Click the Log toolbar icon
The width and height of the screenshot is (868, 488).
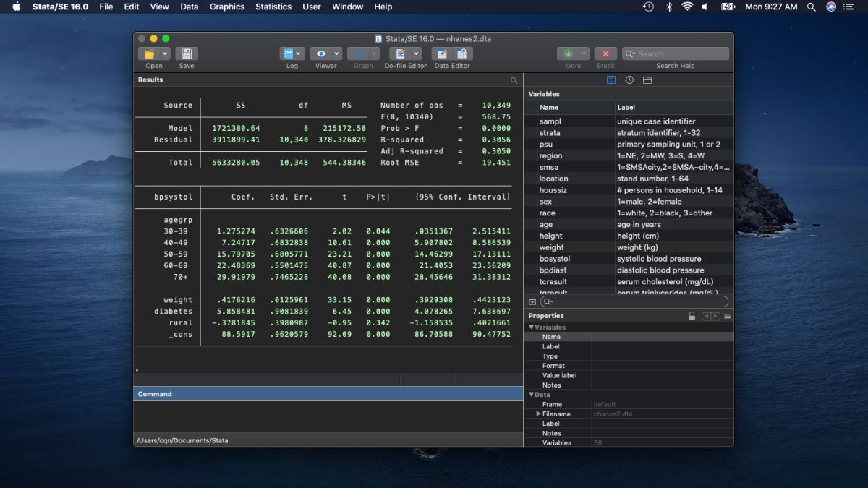(x=288, y=53)
